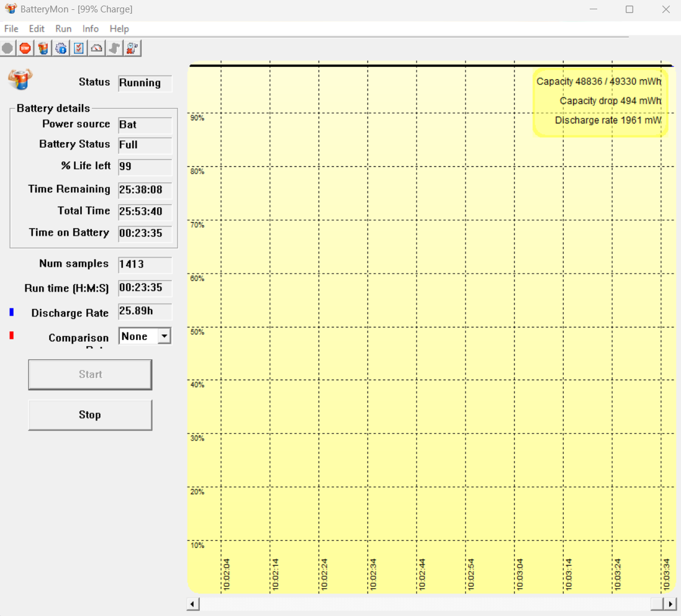Click the 'Capacity 48836 / 49330 mWh' text

pyautogui.click(x=598, y=82)
